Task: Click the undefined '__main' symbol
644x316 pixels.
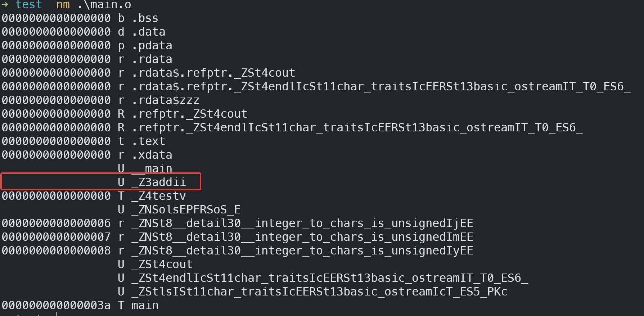Action: coord(152,168)
